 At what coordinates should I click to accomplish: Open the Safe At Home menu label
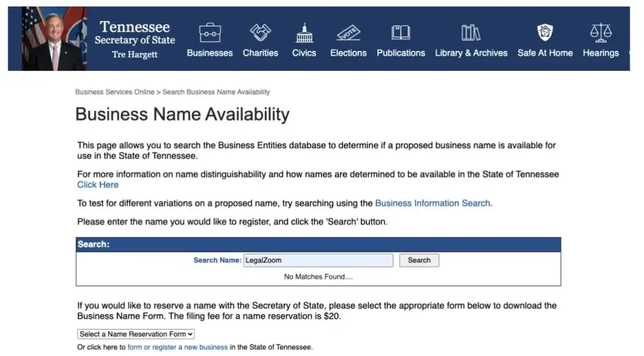tap(545, 53)
